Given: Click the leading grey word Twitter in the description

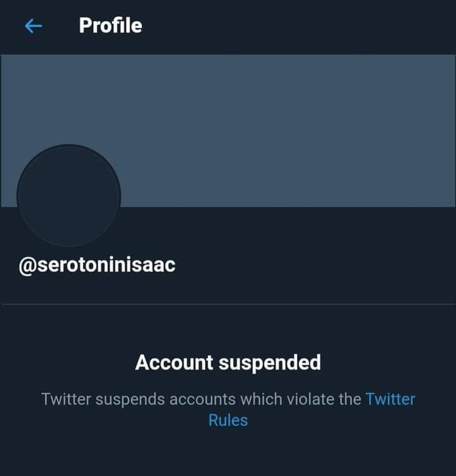Looking at the screenshot, I should (66, 399).
